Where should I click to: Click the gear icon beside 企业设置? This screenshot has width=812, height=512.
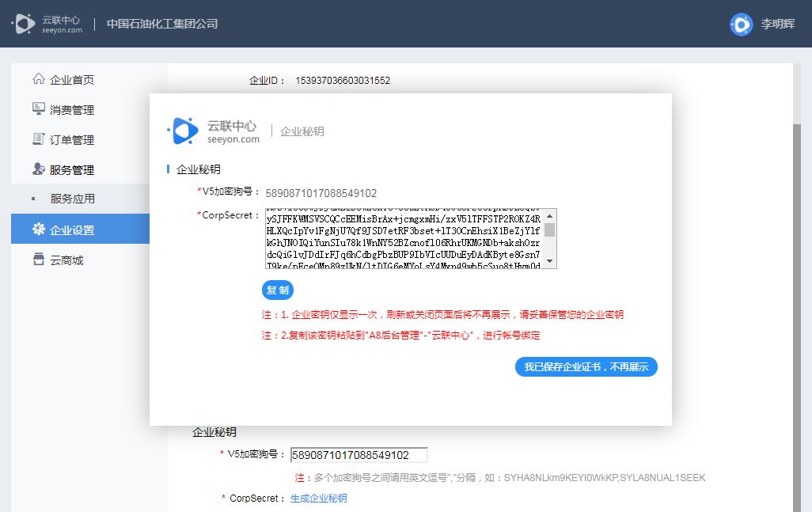38,229
